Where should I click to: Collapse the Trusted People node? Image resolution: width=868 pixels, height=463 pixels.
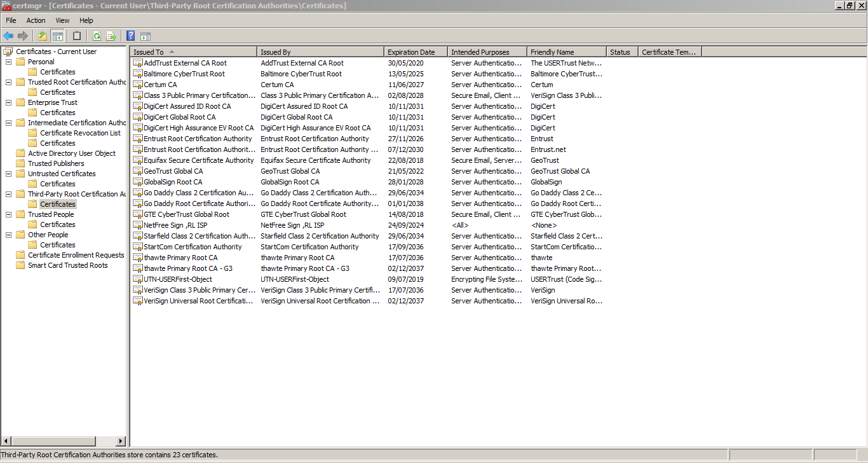click(x=8, y=214)
